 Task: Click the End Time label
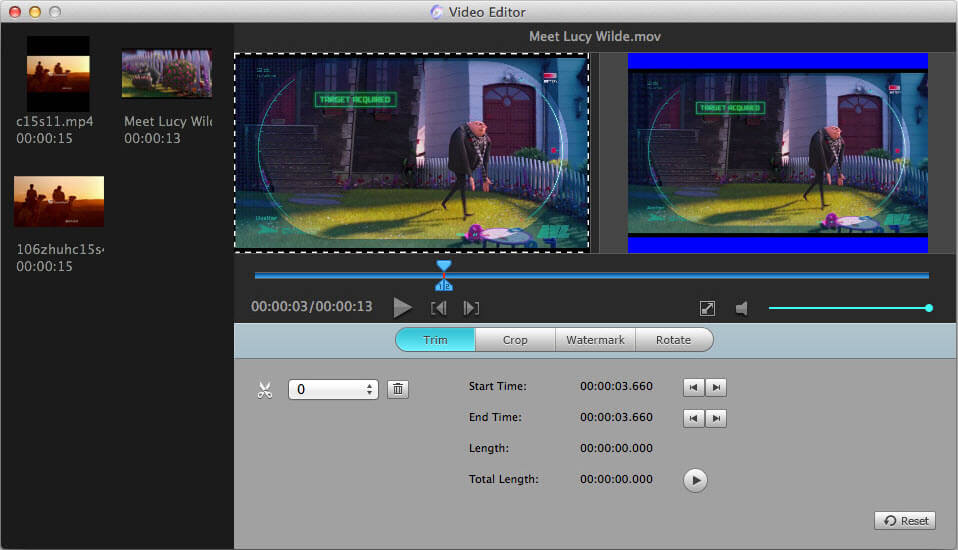tap(495, 417)
